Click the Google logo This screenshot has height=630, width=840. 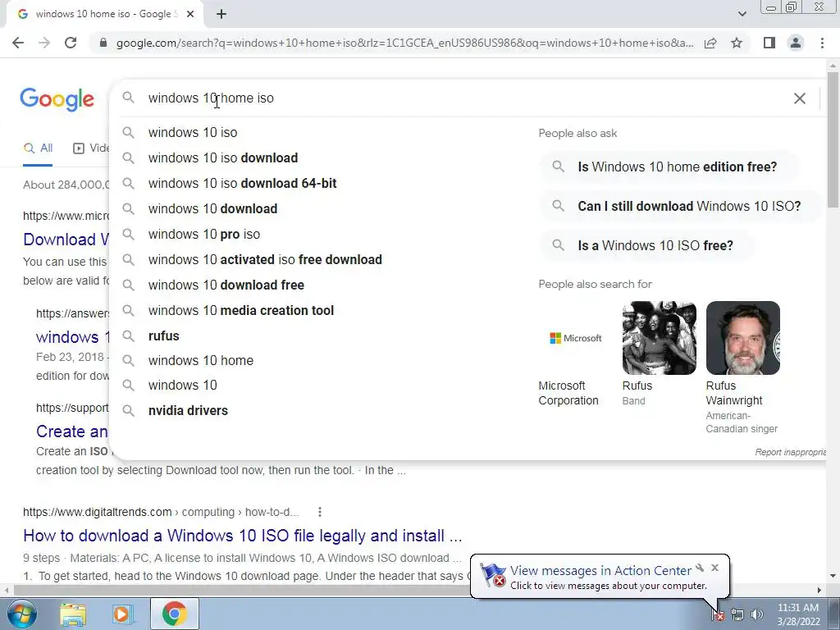57,99
